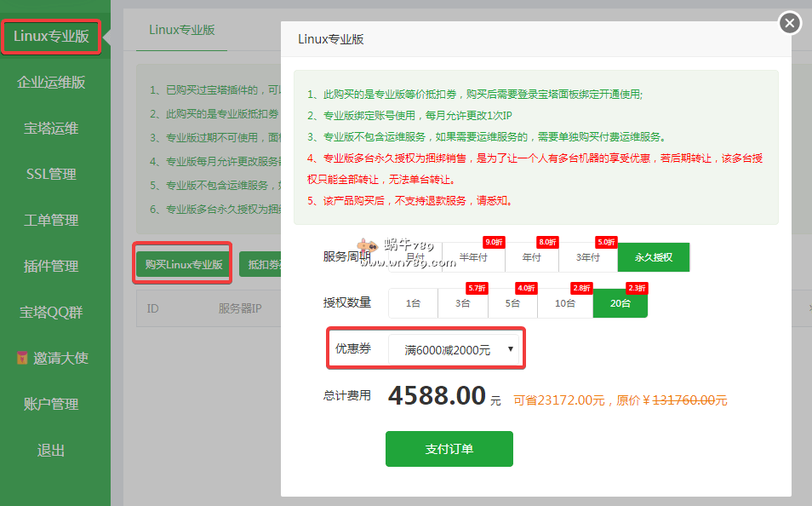Open 账户管理 from the sidebar
This screenshot has height=506, width=812.
click(51, 404)
